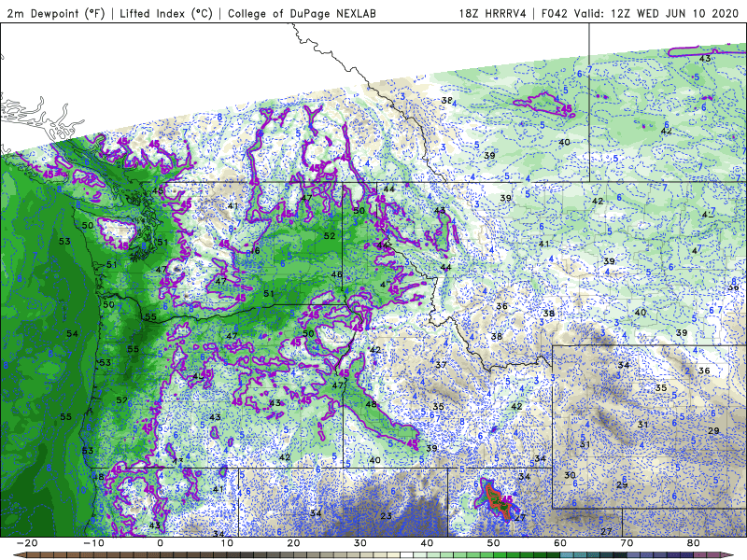The image size is (747, 560).
Task: Click the '60' colorbar tick label
Action: 560,543
